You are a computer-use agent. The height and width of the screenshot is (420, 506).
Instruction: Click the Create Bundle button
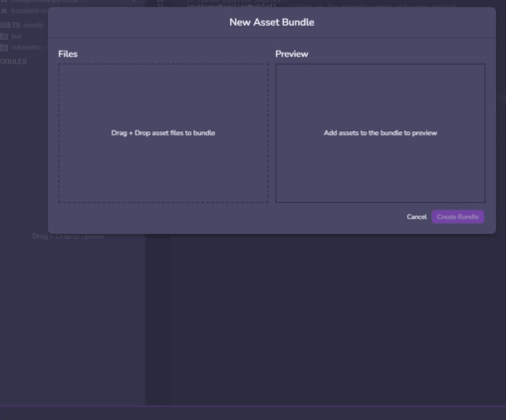tap(457, 217)
